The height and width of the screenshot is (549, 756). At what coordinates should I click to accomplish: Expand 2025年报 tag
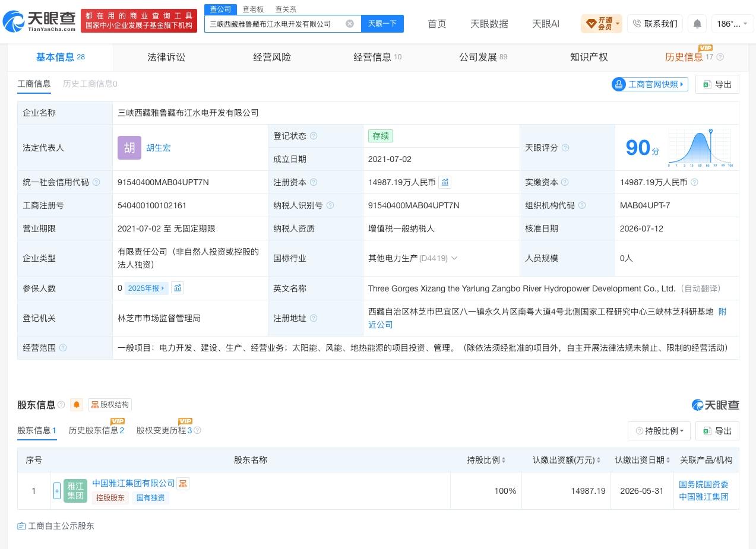pyautogui.click(x=146, y=288)
